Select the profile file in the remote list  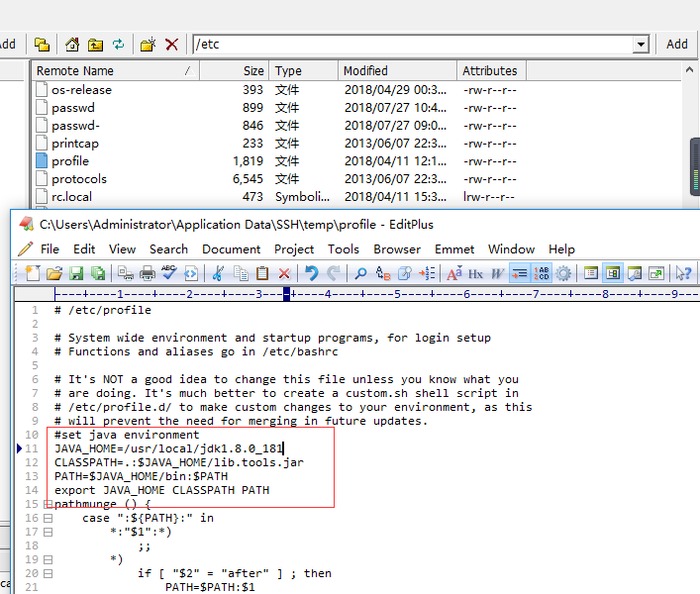(70, 161)
